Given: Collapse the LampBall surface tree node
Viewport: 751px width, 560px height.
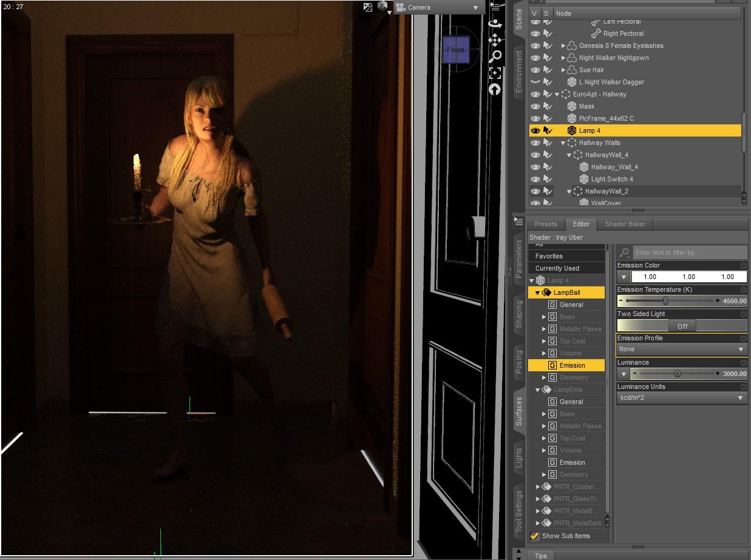Looking at the screenshot, I should 537,292.
